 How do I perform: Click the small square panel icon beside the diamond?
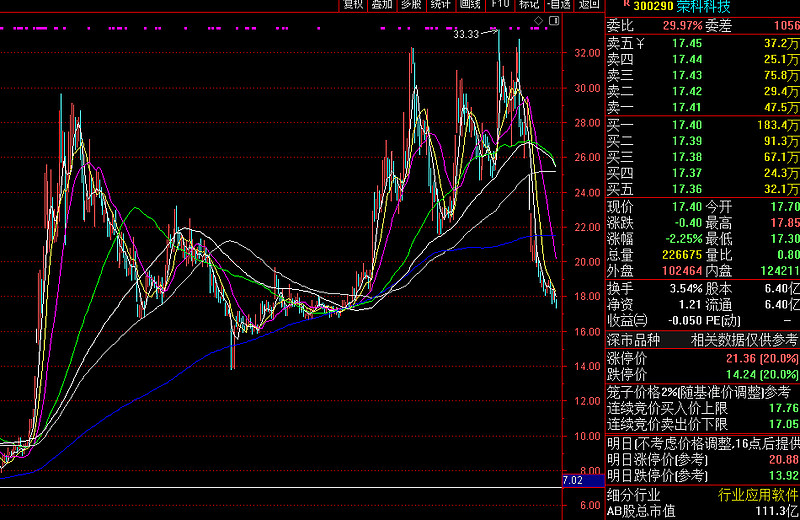[553, 20]
